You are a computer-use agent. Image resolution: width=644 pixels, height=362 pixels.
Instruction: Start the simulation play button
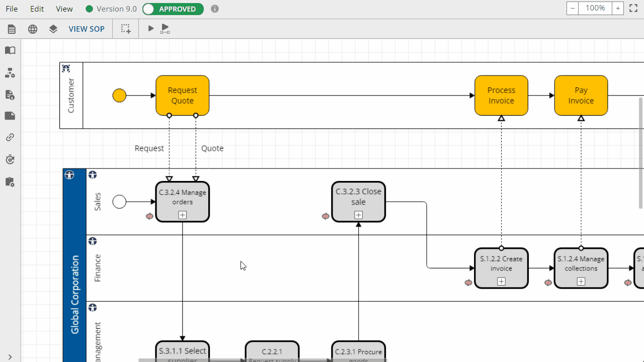[150, 29]
